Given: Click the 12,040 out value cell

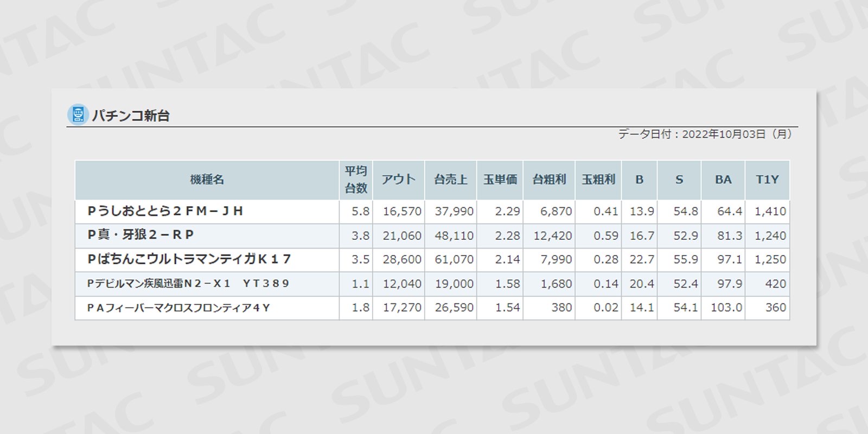Looking at the screenshot, I should pos(399,284).
